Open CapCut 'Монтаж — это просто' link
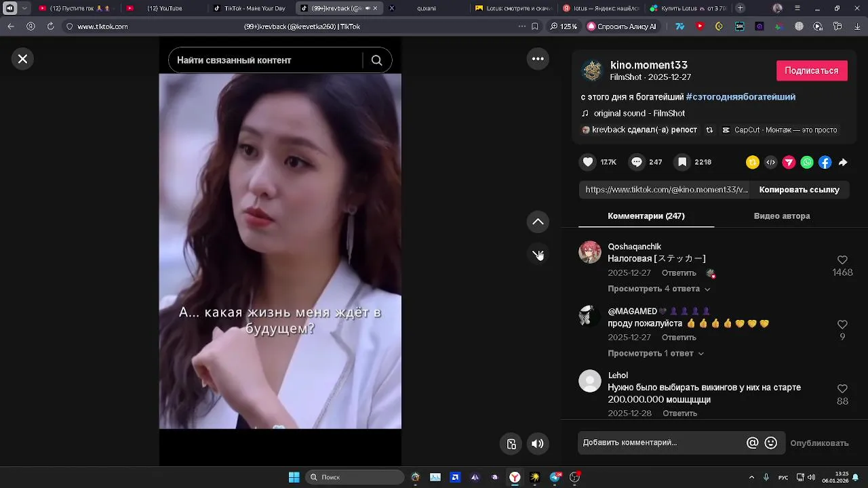 pos(780,129)
